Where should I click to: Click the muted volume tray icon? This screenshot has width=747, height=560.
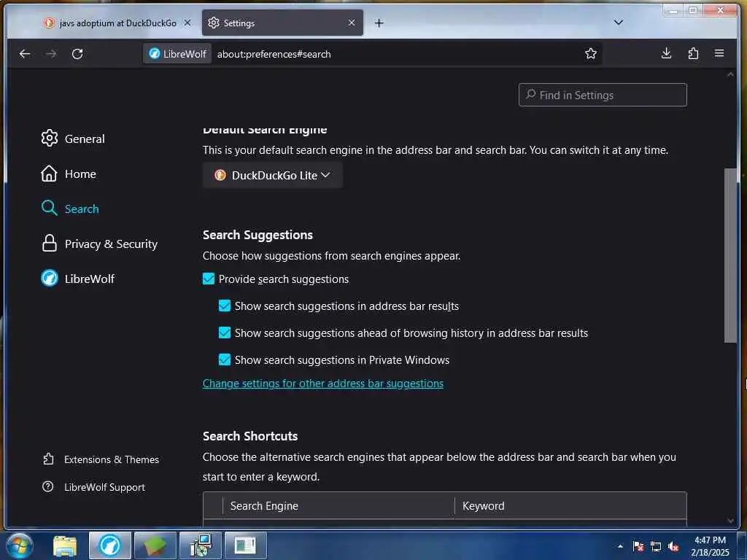[x=673, y=546]
